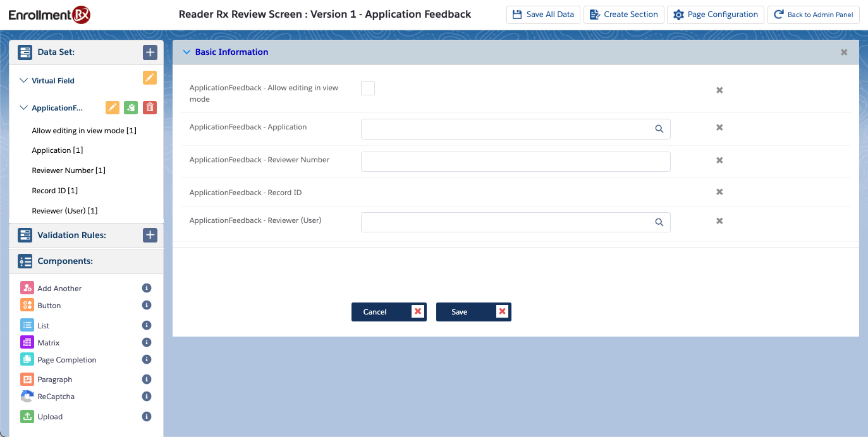
Task: Click the red trash icon for ApplicationFeedback
Action: [150, 107]
